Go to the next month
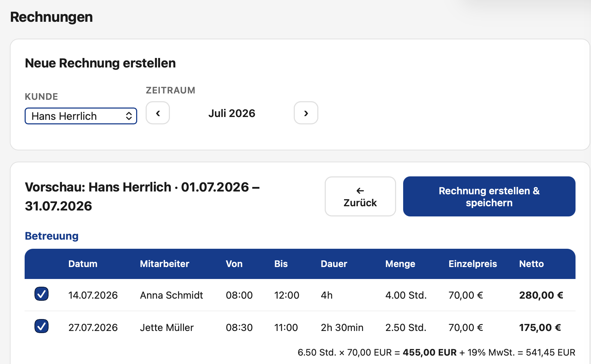This screenshot has width=591, height=364. (x=306, y=113)
